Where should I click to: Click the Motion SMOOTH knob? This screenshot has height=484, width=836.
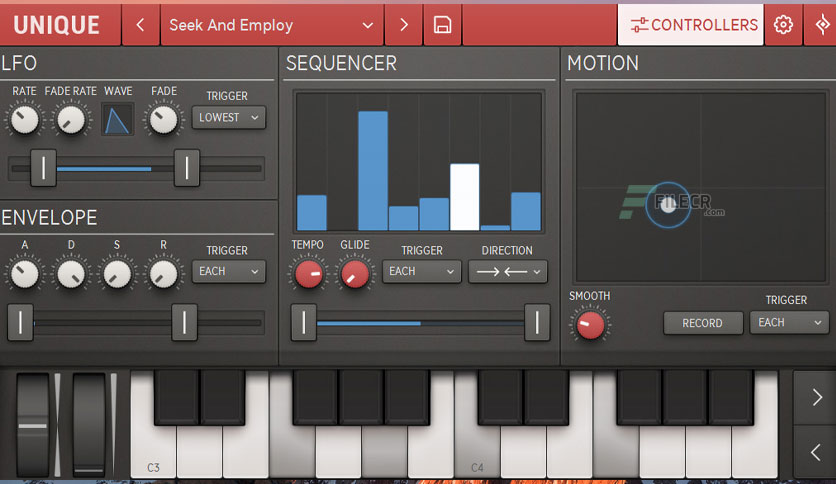pyautogui.click(x=590, y=325)
